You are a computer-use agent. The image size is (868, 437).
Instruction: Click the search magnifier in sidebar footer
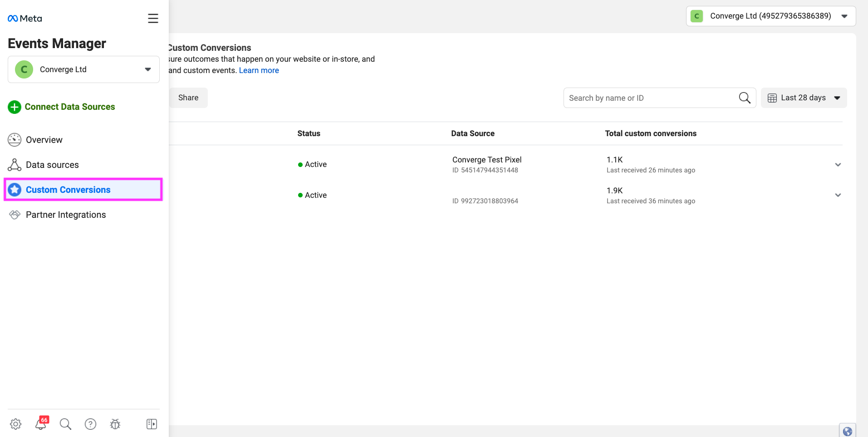pyautogui.click(x=65, y=424)
